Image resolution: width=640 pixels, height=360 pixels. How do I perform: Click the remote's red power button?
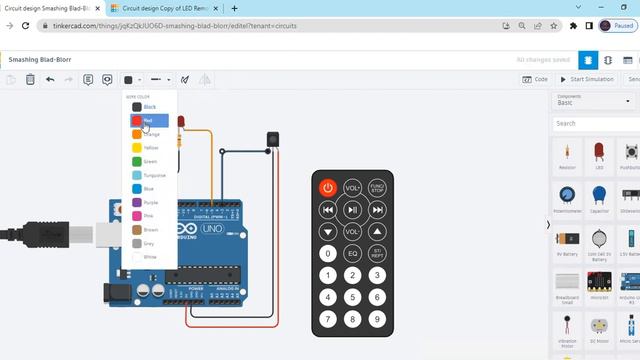click(x=328, y=188)
